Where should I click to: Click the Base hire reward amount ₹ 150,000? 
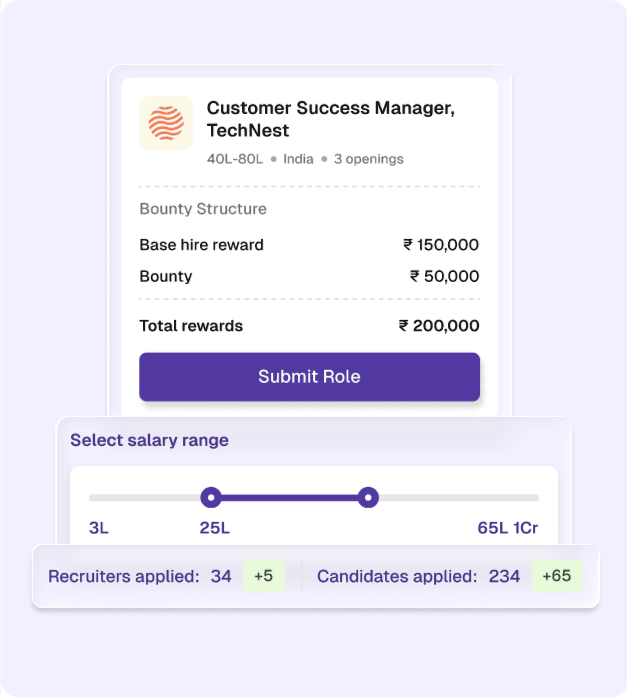click(x=440, y=245)
